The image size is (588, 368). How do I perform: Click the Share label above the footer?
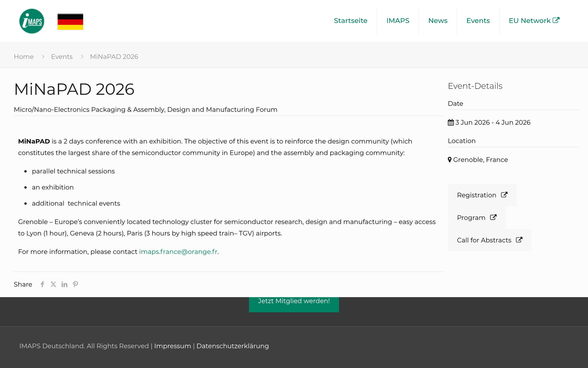(23, 284)
